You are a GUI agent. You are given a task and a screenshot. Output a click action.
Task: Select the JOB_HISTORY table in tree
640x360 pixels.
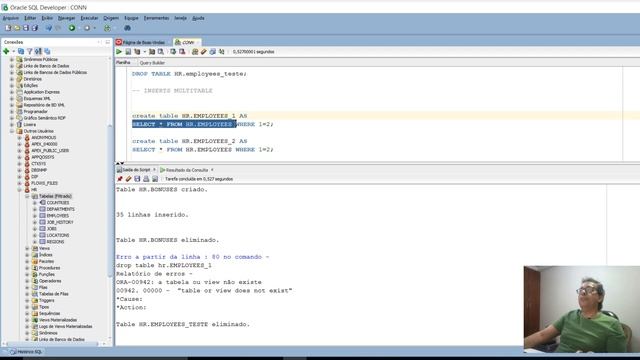pyautogui.click(x=60, y=222)
